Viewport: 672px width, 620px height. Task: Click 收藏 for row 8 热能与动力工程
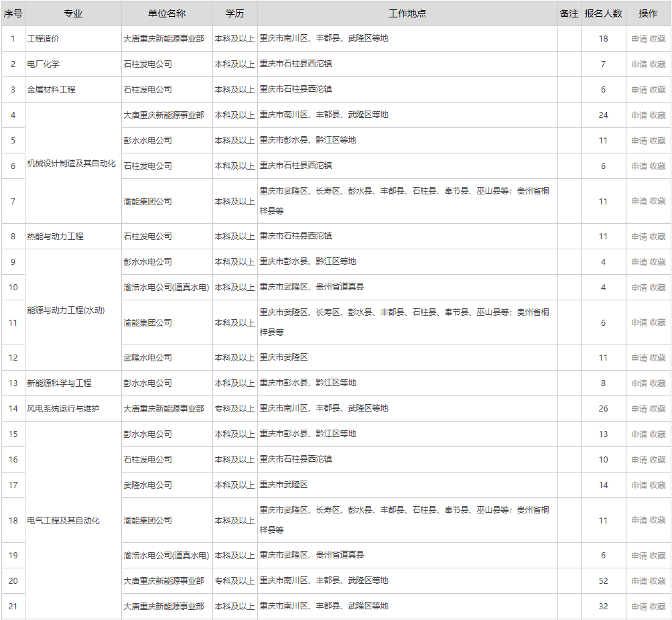[x=657, y=237]
